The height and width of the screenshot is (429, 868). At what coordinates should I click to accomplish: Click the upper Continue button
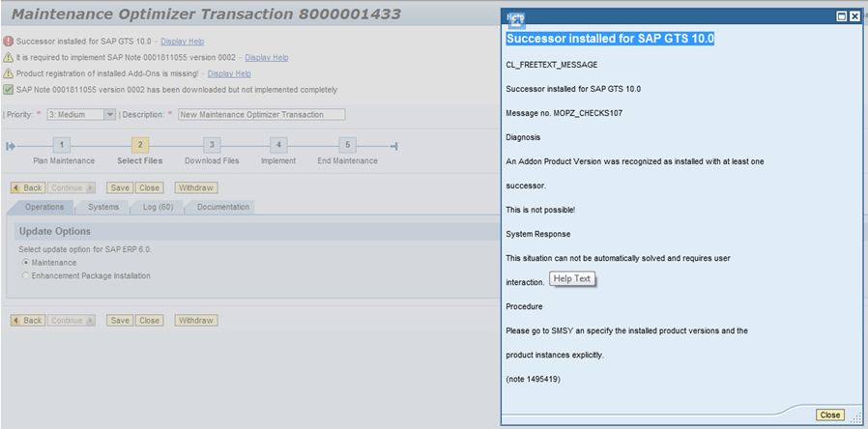coord(72,187)
